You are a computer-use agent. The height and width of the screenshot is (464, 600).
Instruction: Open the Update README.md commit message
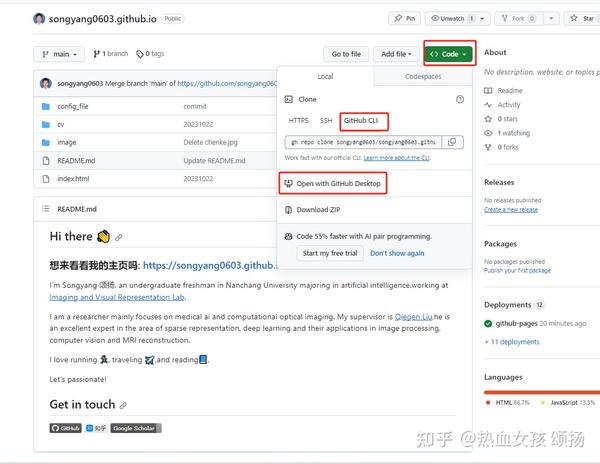pyautogui.click(x=214, y=161)
